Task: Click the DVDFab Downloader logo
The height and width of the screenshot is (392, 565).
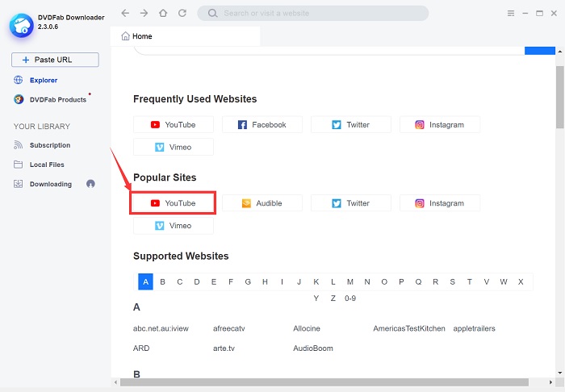Action: [x=21, y=25]
